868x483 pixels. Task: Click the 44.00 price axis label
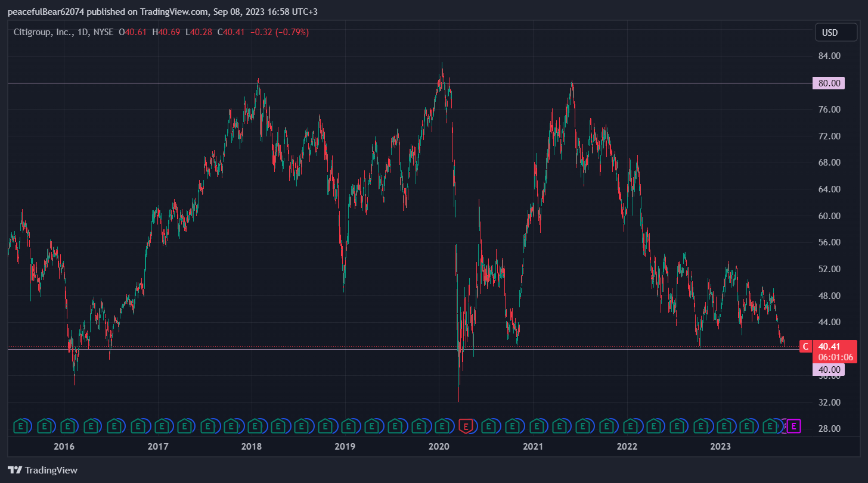(x=829, y=322)
